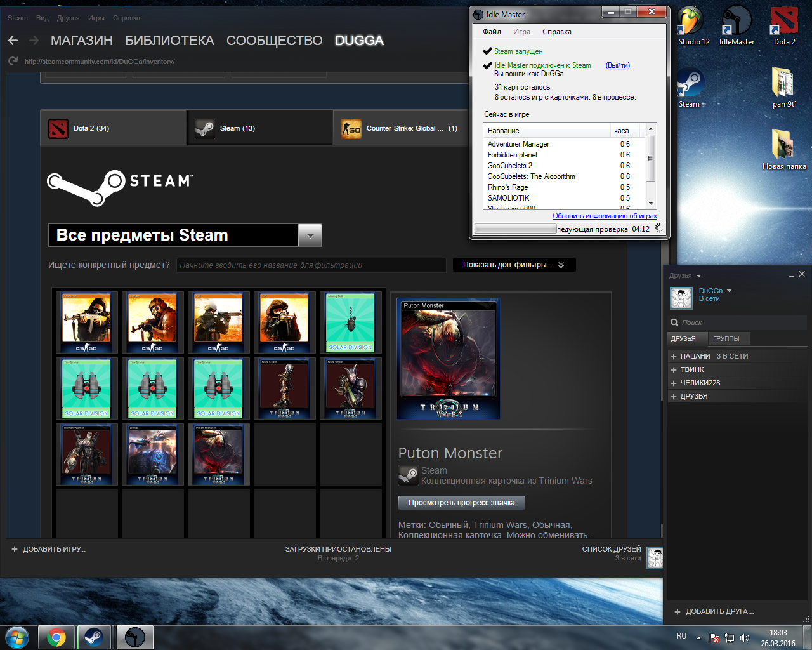
Task: Click the DuGGa avatar in the friends window
Action: coord(681,298)
